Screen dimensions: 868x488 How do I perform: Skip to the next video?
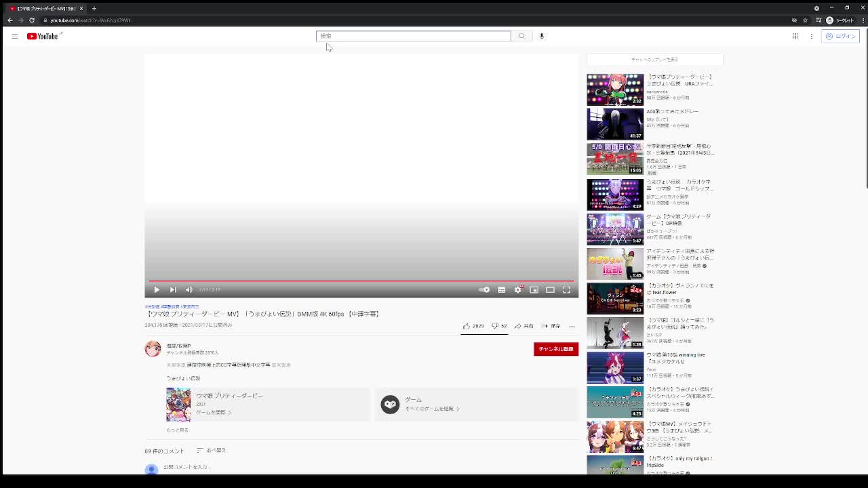(173, 289)
